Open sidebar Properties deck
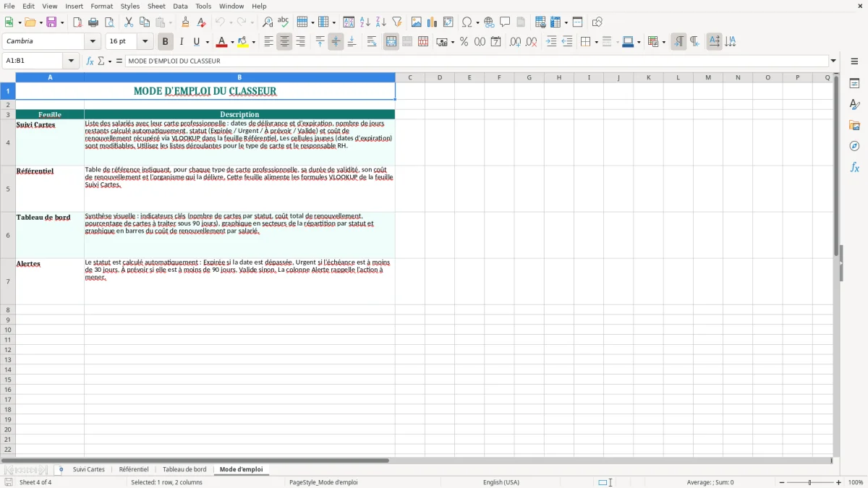This screenshot has height=488, width=868. tap(854, 84)
